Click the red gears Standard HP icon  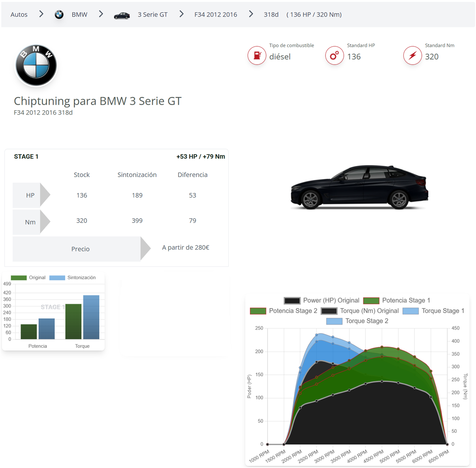pyautogui.click(x=335, y=55)
